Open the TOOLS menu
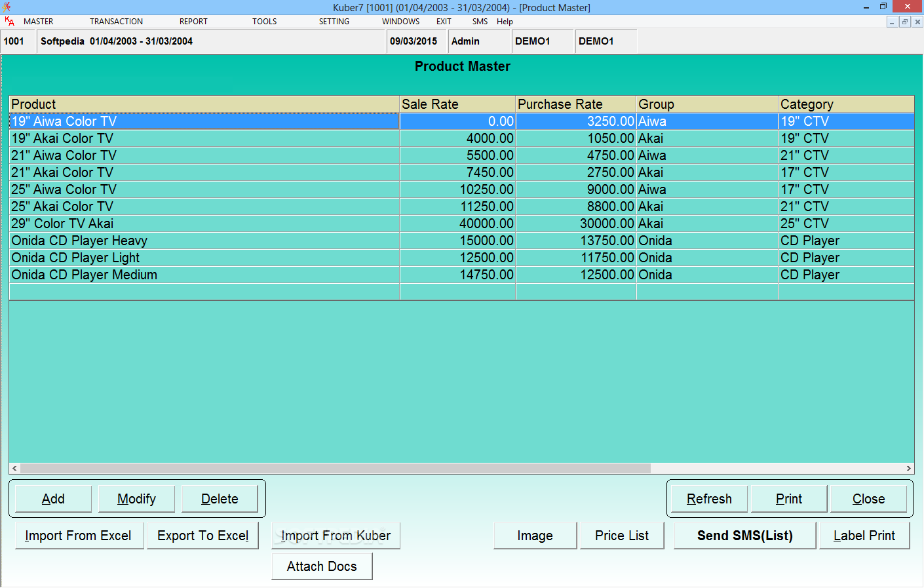The height and width of the screenshot is (588, 924). [264, 22]
